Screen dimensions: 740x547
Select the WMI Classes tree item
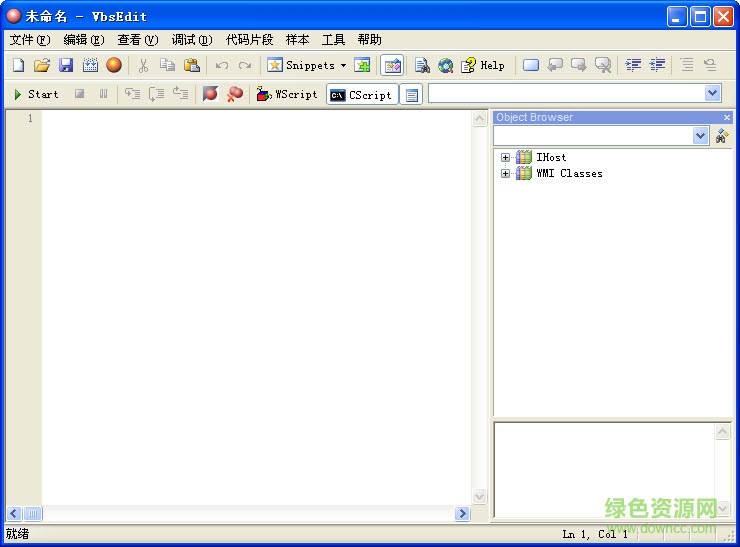569,173
